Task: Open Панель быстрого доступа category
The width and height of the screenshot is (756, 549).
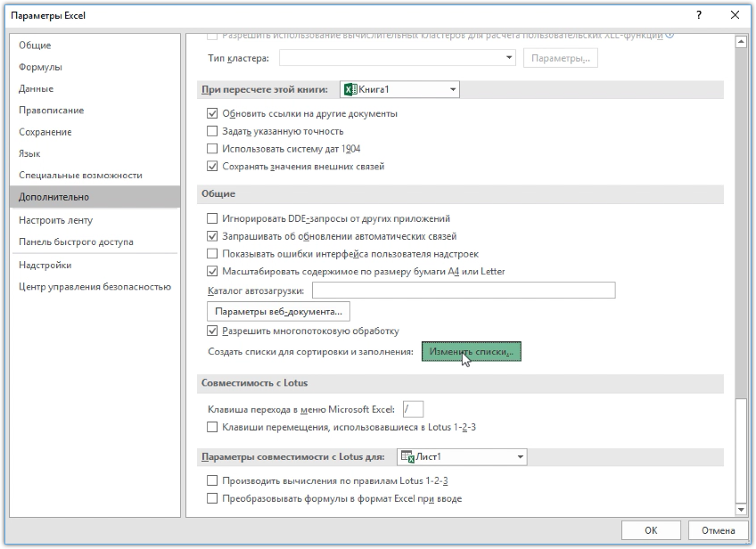Action: click(x=94, y=242)
